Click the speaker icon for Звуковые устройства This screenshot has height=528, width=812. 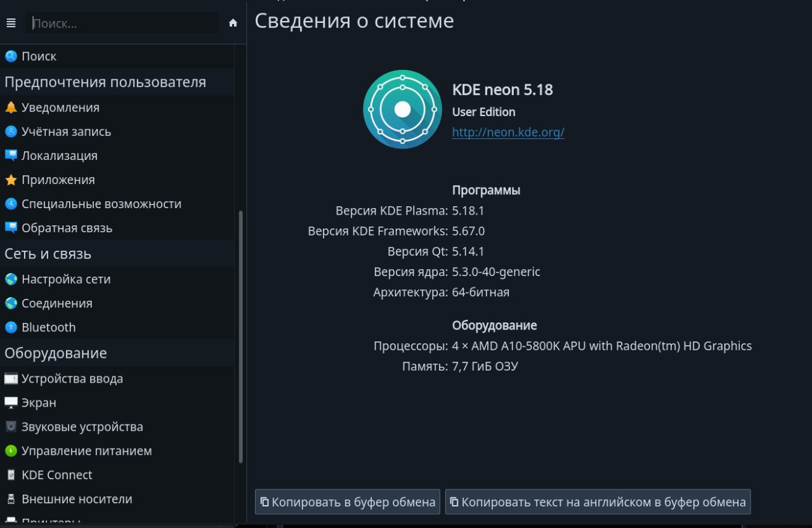pos(11,427)
